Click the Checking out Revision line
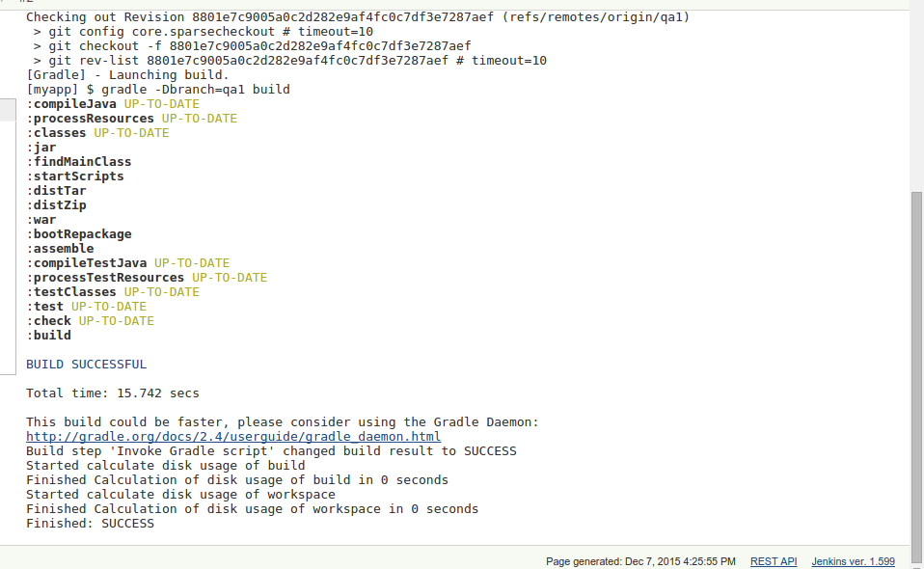The width and height of the screenshot is (924, 569). 358,17
